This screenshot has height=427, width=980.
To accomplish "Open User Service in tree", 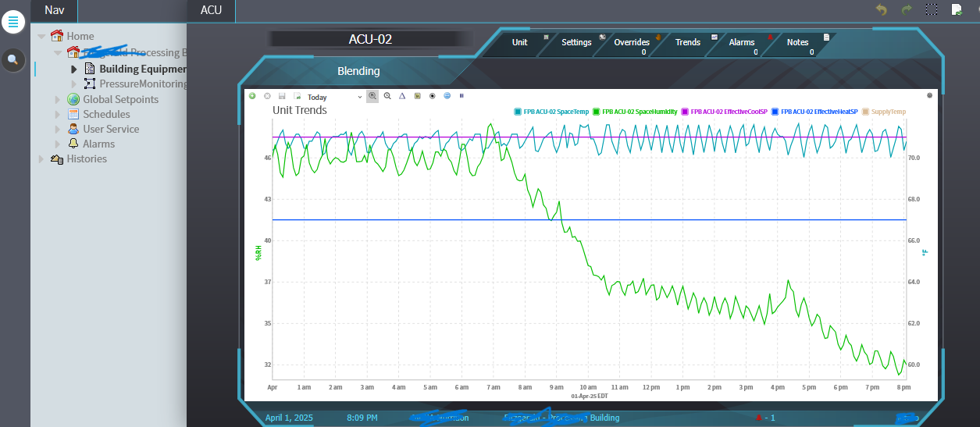I will coord(111,129).
